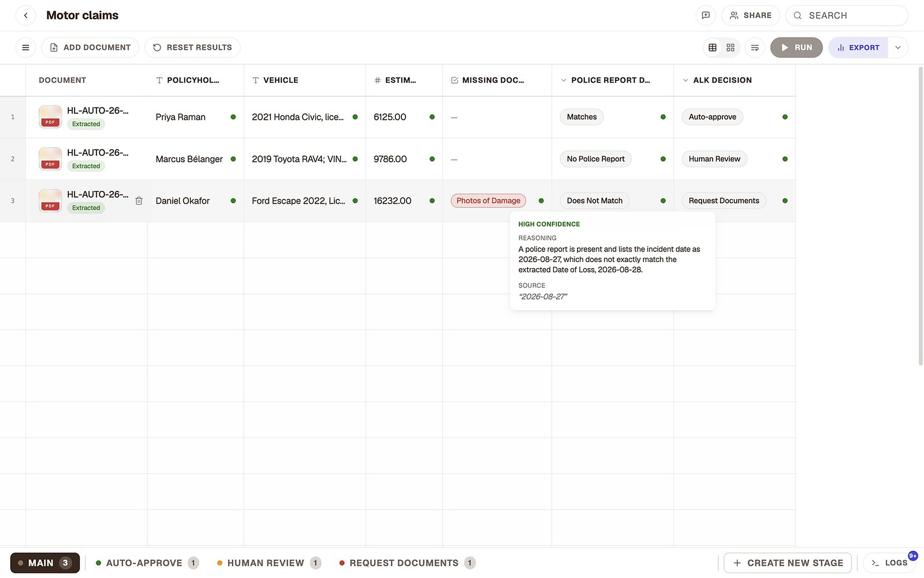
Task: Go back using the left chevron button
Action: (26, 15)
